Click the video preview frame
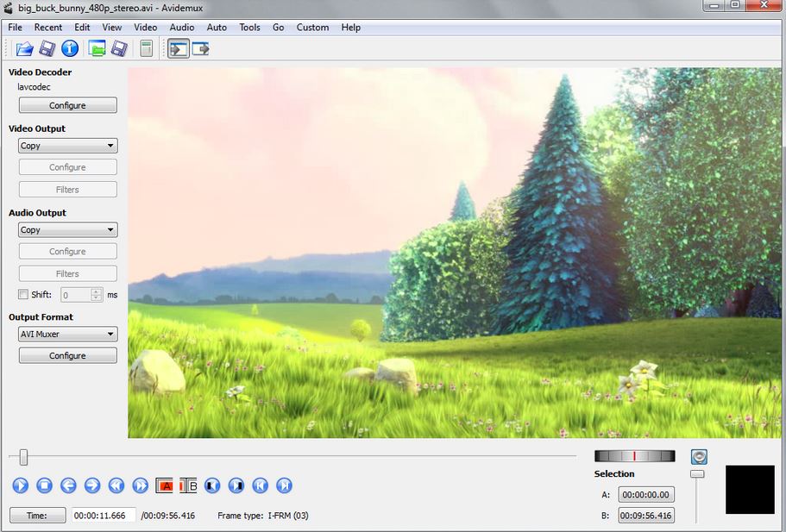The width and height of the screenshot is (786, 532). point(454,253)
